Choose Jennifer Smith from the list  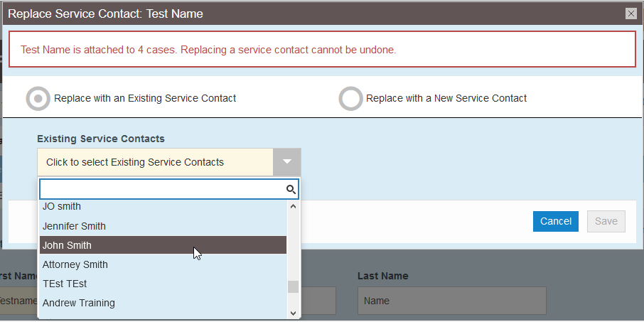point(163,226)
